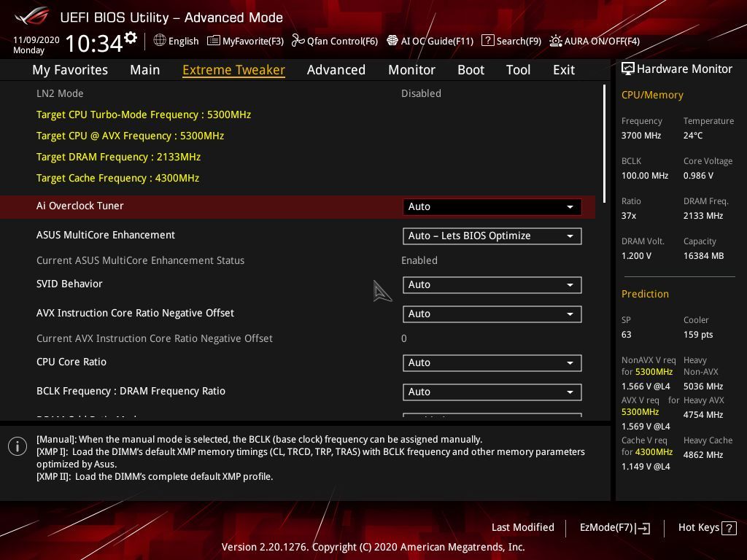
Task: Open the Tool tab
Action: point(519,70)
